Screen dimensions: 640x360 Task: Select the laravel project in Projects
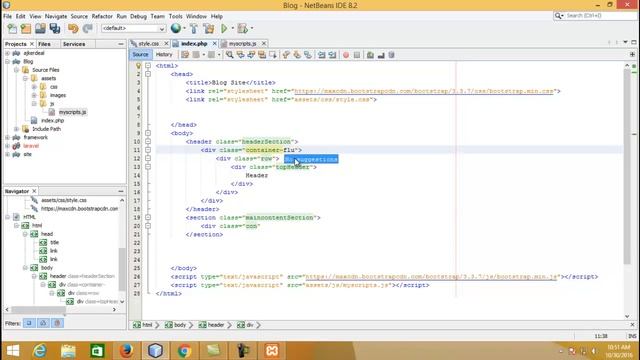[x=31, y=146]
